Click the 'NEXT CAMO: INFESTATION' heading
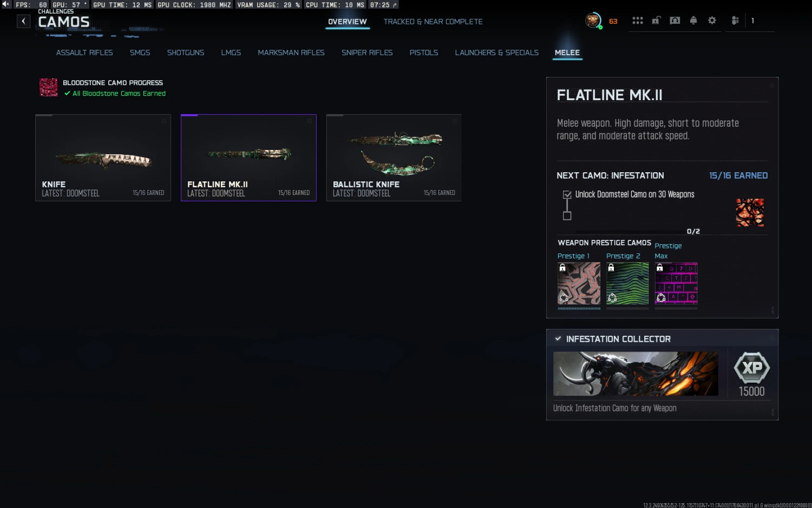 610,175
